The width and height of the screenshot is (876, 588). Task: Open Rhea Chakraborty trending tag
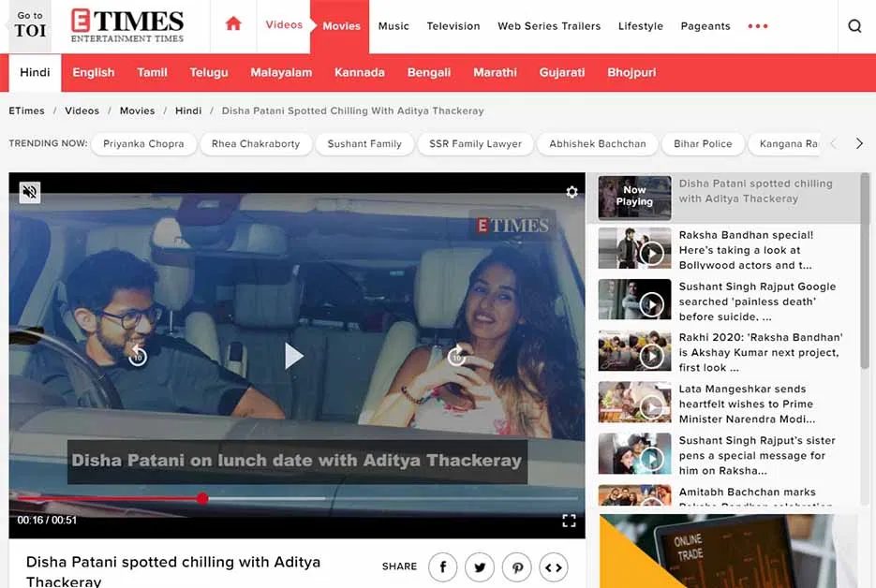256,143
